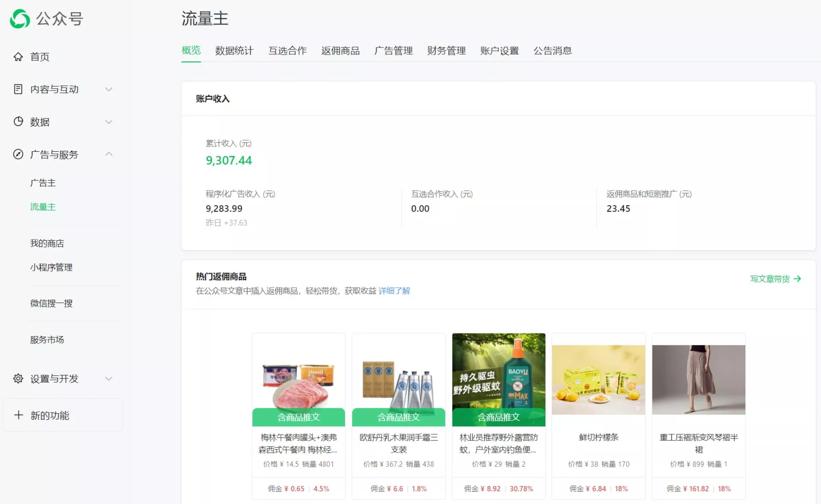Open 我的商店 from the sidebar
The width and height of the screenshot is (821, 504).
click(x=46, y=243)
